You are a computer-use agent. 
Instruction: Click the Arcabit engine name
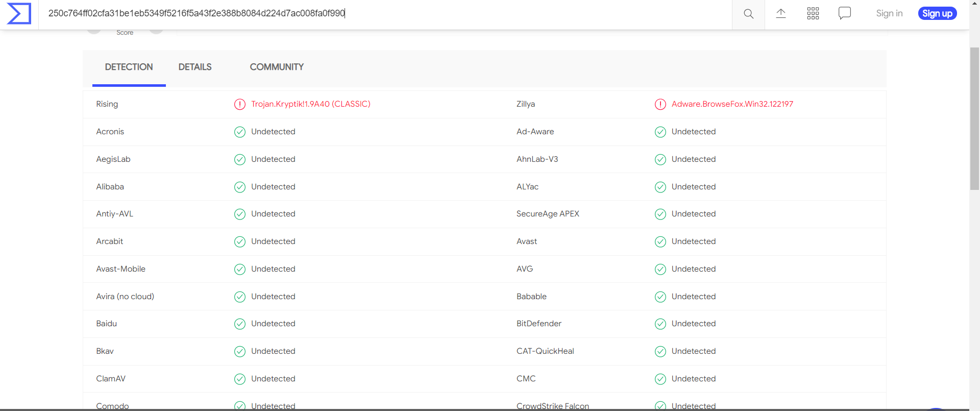pyautogui.click(x=110, y=241)
